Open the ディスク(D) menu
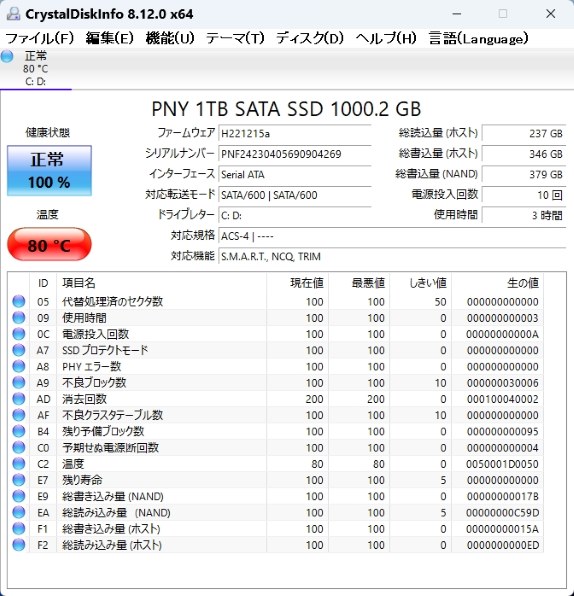 [310, 38]
